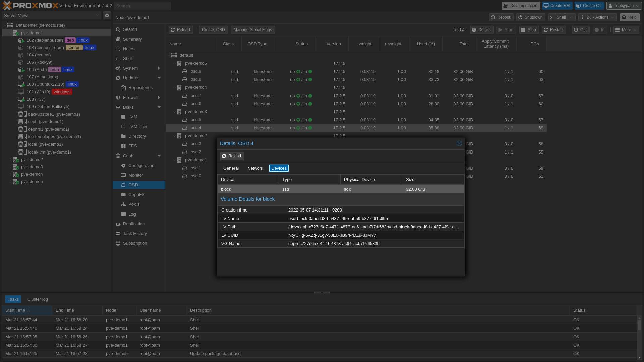The image size is (644, 362).
Task: Switch to the Cluster log tab
Action: [x=37, y=299]
